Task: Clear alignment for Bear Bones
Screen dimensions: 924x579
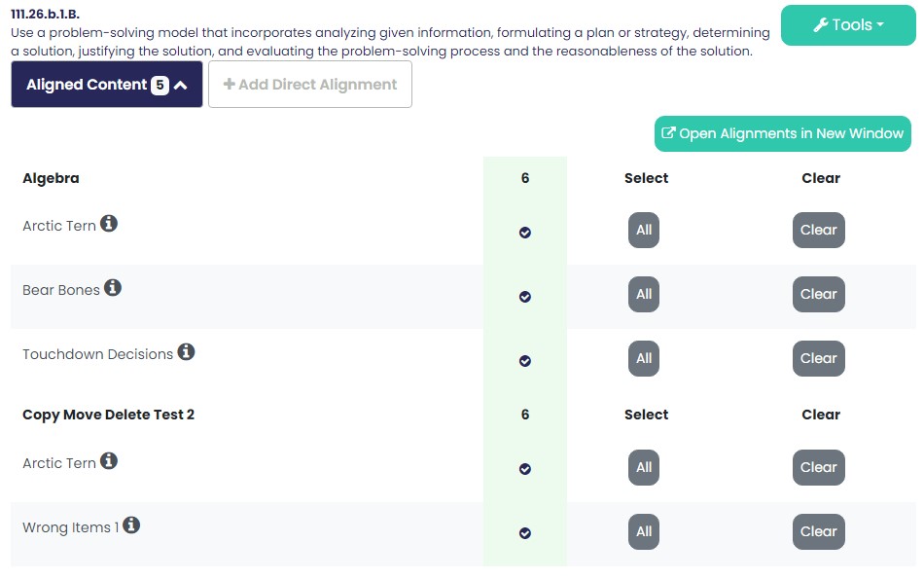Action: click(x=819, y=294)
